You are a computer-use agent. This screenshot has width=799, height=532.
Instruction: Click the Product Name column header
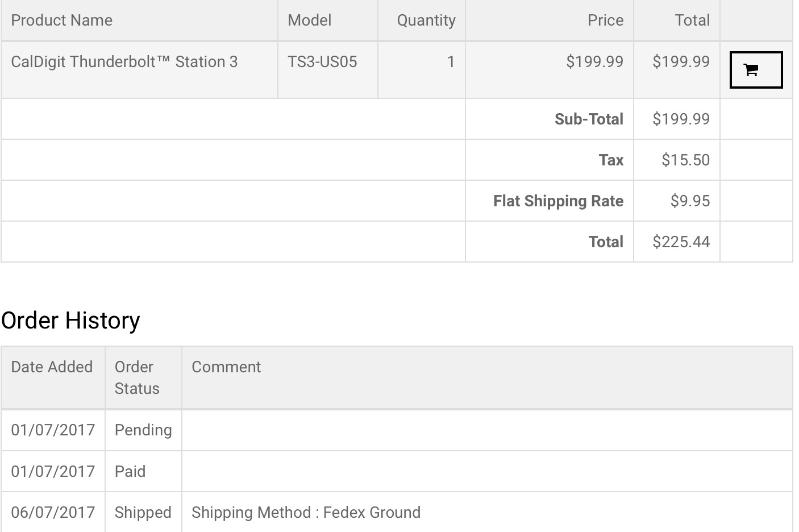tap(62, 20)
